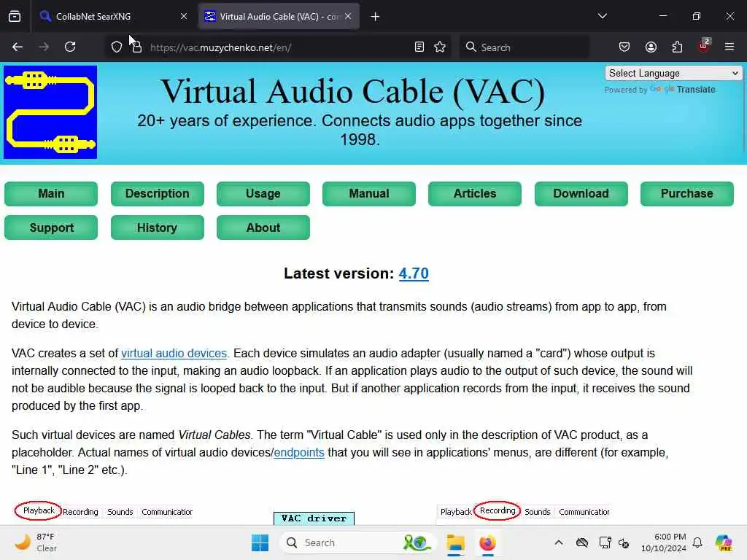The image size is (747, 560).
Task: Click the Firefox icon in the taskbar
Action: pos(487,542)
